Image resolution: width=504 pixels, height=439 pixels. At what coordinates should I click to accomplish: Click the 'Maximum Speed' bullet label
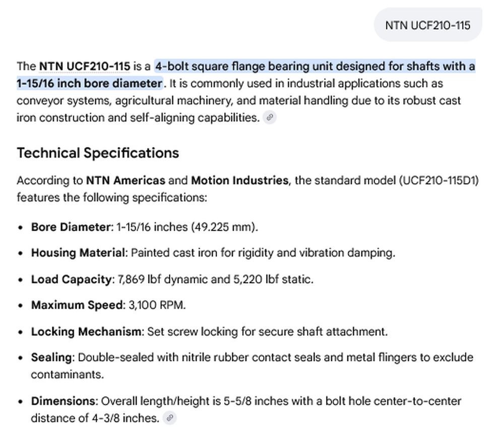[77, 305]
